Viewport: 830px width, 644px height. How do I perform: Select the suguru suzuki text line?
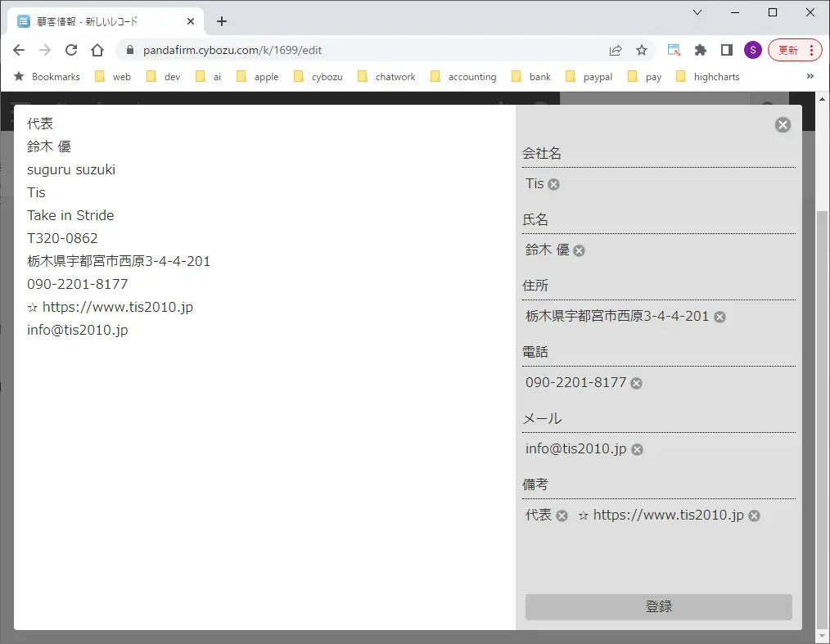[71, 169]
